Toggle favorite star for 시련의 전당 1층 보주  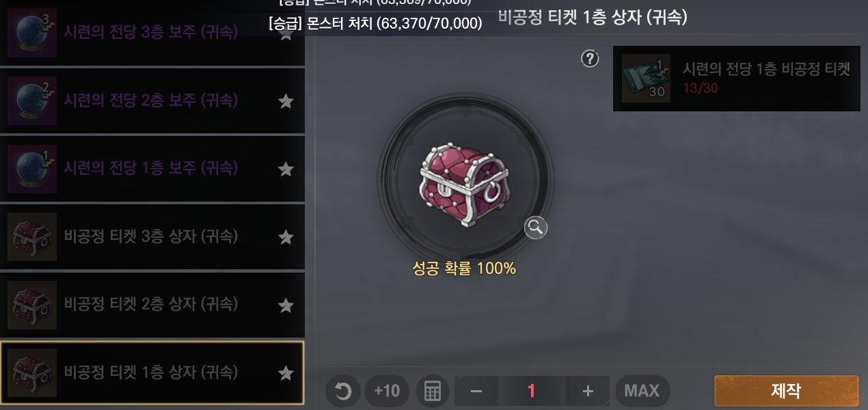tap(286, 169)
